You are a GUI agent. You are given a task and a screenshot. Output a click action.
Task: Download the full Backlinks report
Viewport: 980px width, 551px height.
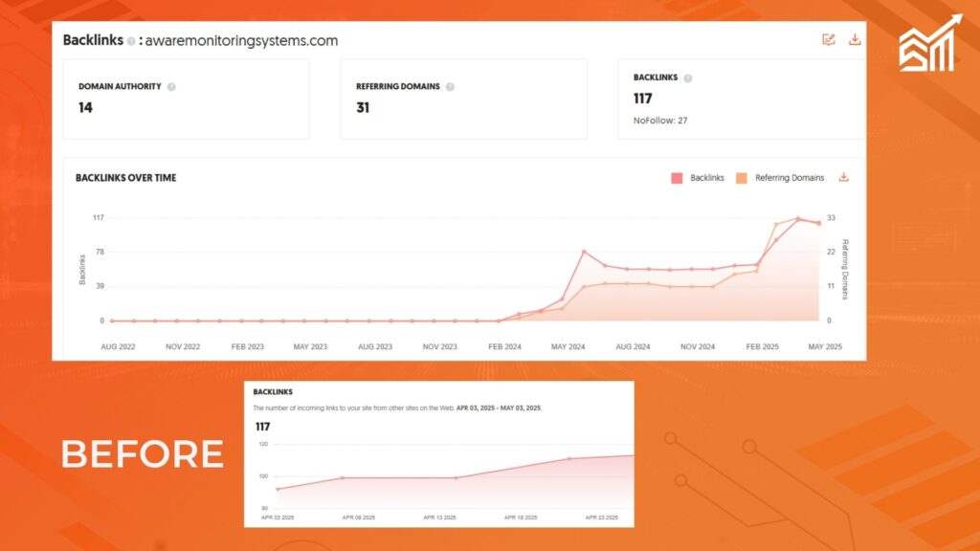[x=855, y=40]
